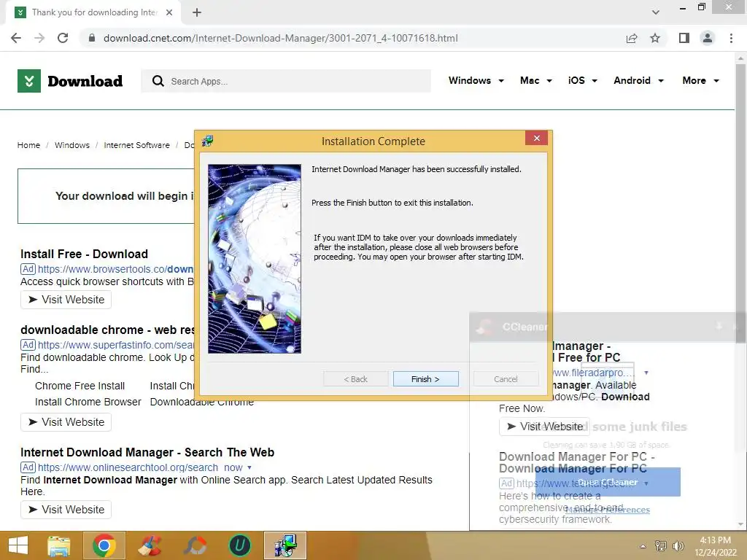Open the Chrome three-dot menu
The image size is (747, 560).
pos(731,38)
